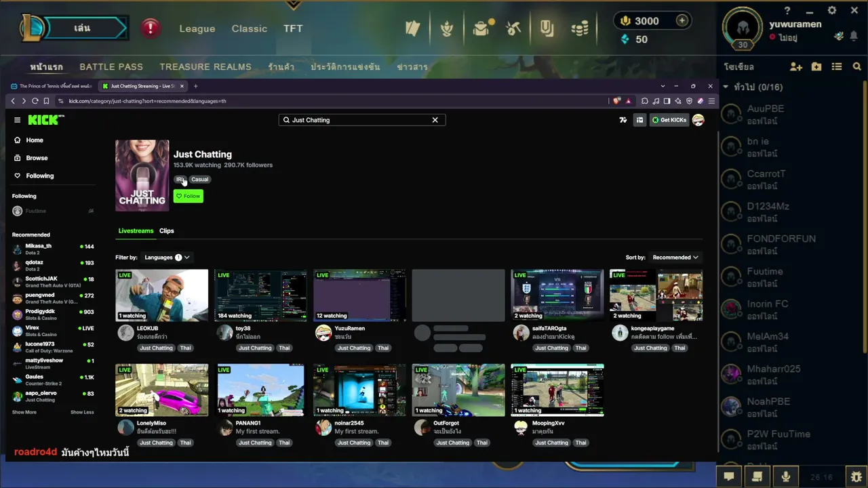Open the browser tab search chevron
868x488 pixels.
[x=663, y=86]
